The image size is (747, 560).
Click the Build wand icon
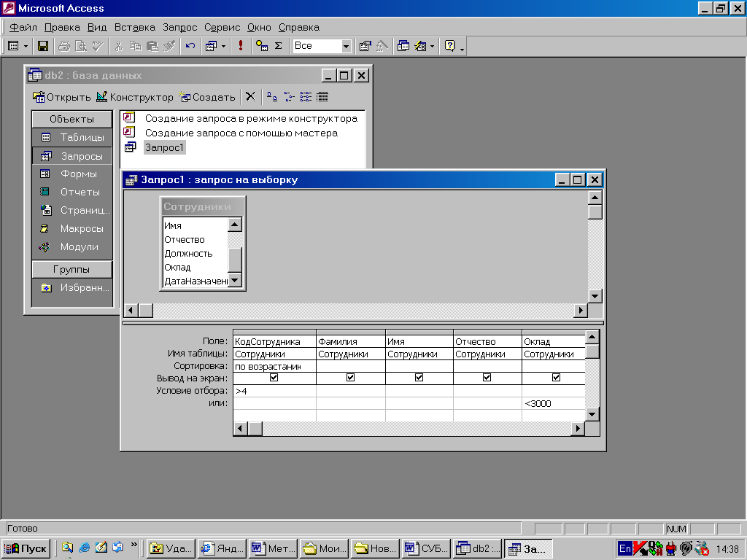pos(382,46)
